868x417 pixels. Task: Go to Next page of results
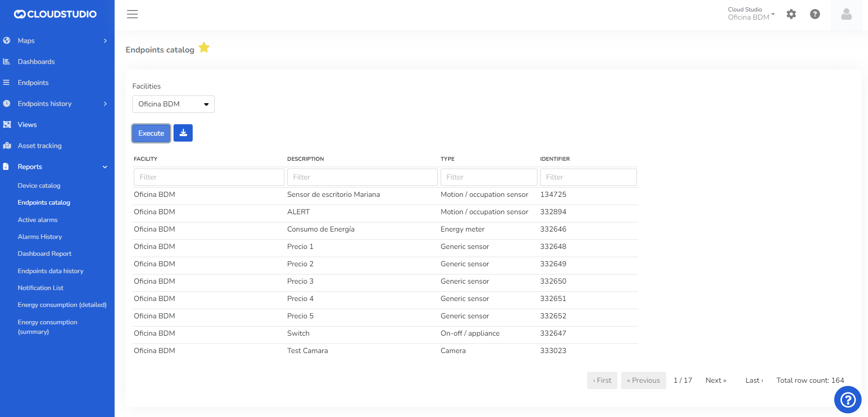(715, 380)
